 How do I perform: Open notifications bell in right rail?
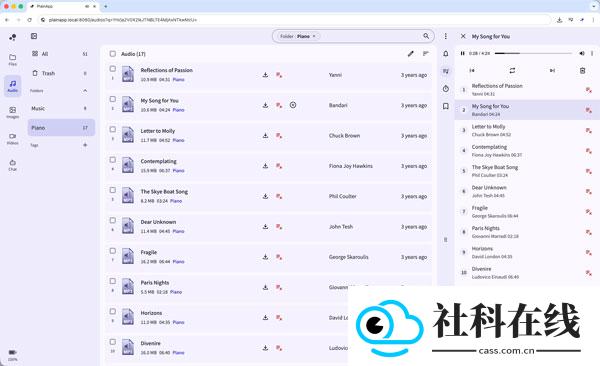click(x=446, y=54)
